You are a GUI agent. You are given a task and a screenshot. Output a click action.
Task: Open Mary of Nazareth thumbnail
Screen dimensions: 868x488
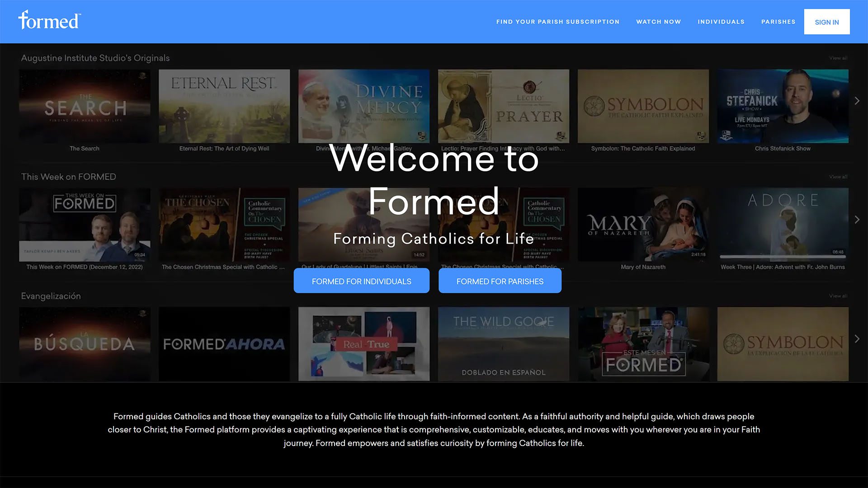click(643, 225)
